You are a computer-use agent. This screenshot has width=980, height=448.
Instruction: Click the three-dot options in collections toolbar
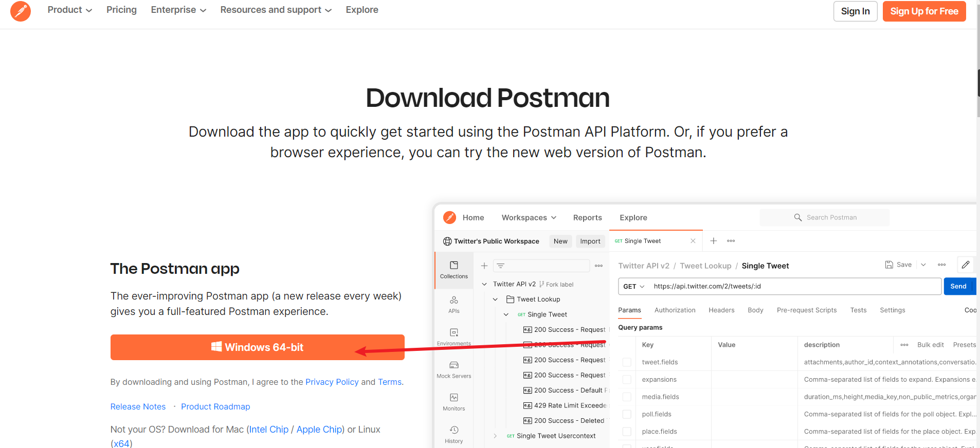click(598, 266)
